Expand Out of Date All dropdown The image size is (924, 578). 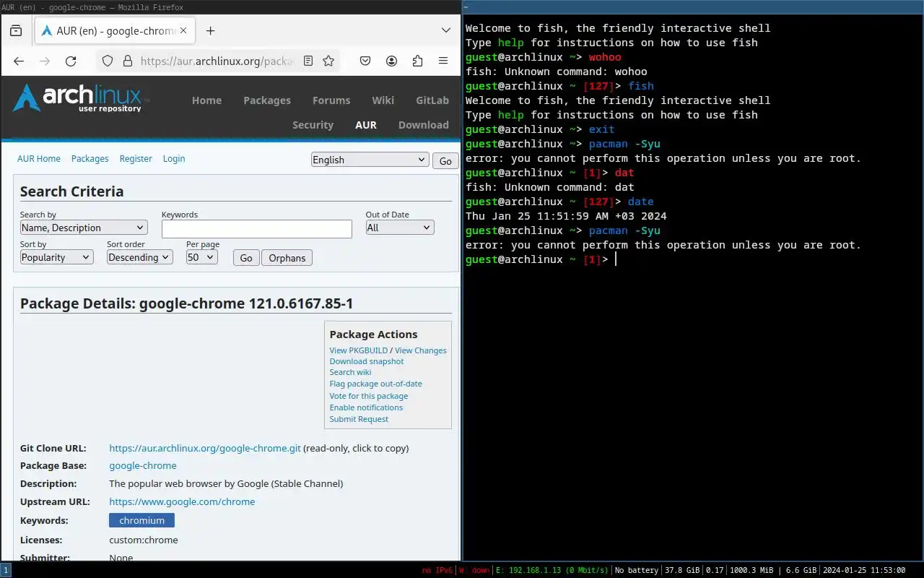point(400,228)
